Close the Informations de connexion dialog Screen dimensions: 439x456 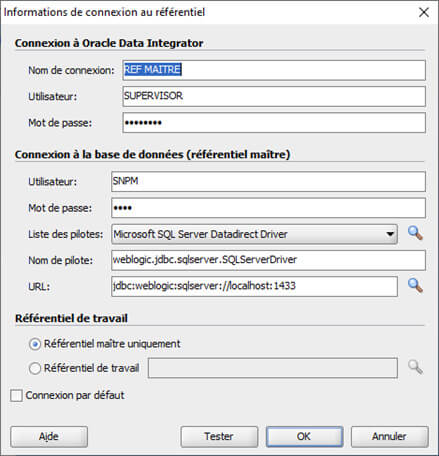tap(424, 12)
